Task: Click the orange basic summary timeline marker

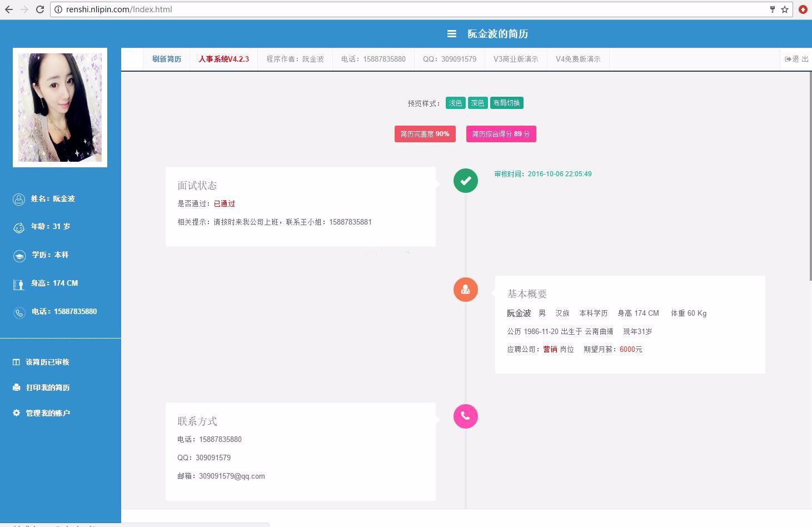Action: [466, 290]
